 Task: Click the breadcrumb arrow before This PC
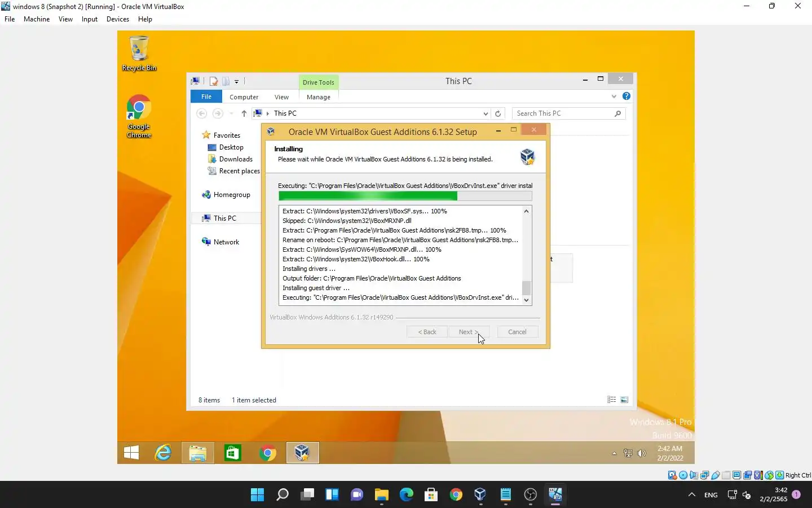click(268, 113)
